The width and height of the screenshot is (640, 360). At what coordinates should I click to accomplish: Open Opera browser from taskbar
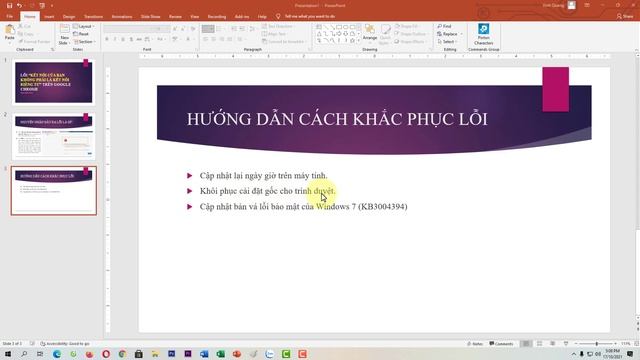click(106, 354)
